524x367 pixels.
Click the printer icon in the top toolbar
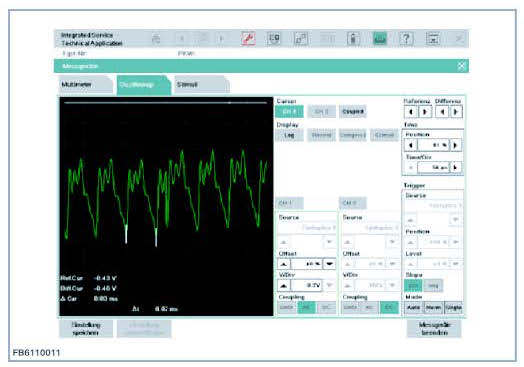coord(156,39)
